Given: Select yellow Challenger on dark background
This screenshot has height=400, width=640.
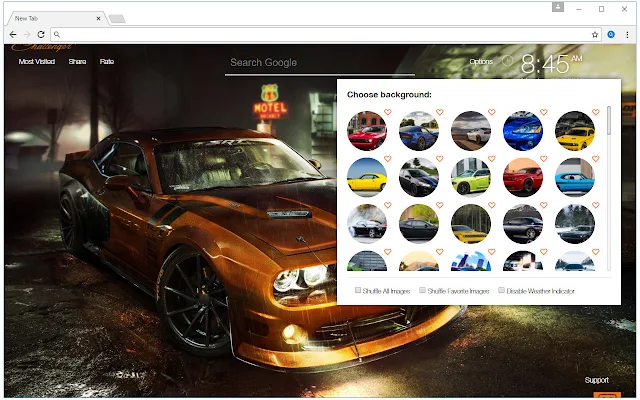Looking at the screenshot, I should tap(575, 131).
